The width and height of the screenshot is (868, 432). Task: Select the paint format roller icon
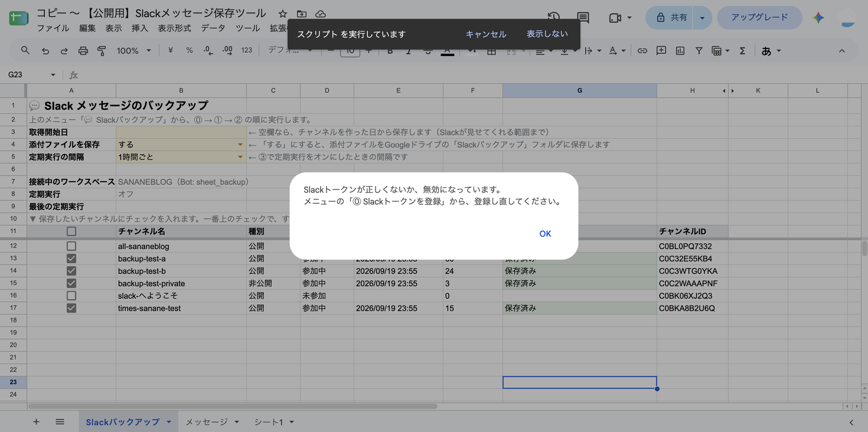coord(102,51)
